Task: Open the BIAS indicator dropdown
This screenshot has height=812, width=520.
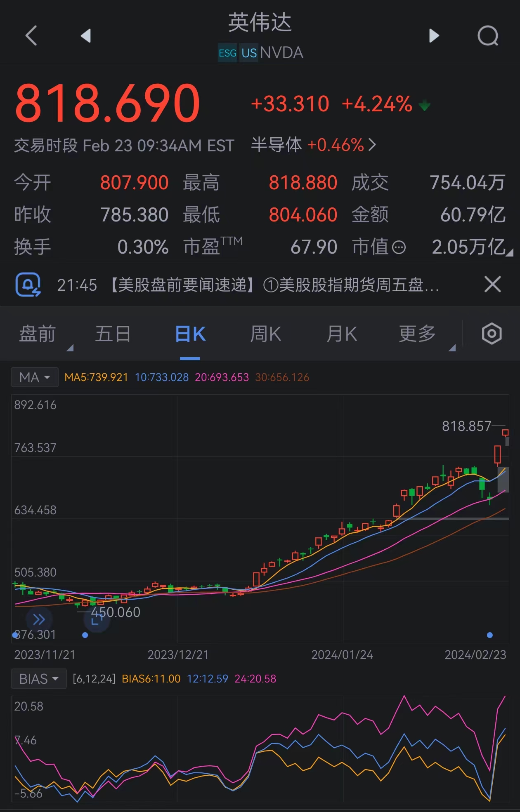Action: tap(39, 679)
